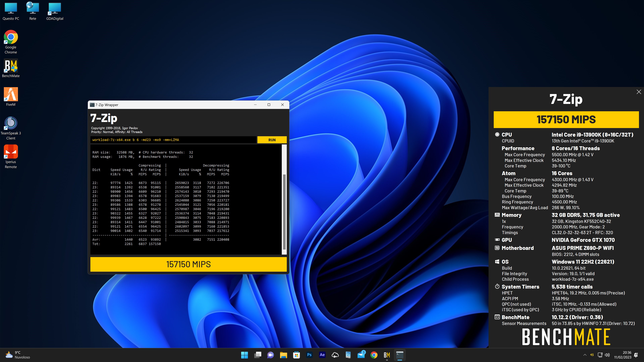Click the RUN button in 7-Zip Wrapper
This screenshot has height=362, width=644.
tap(272, 140)
